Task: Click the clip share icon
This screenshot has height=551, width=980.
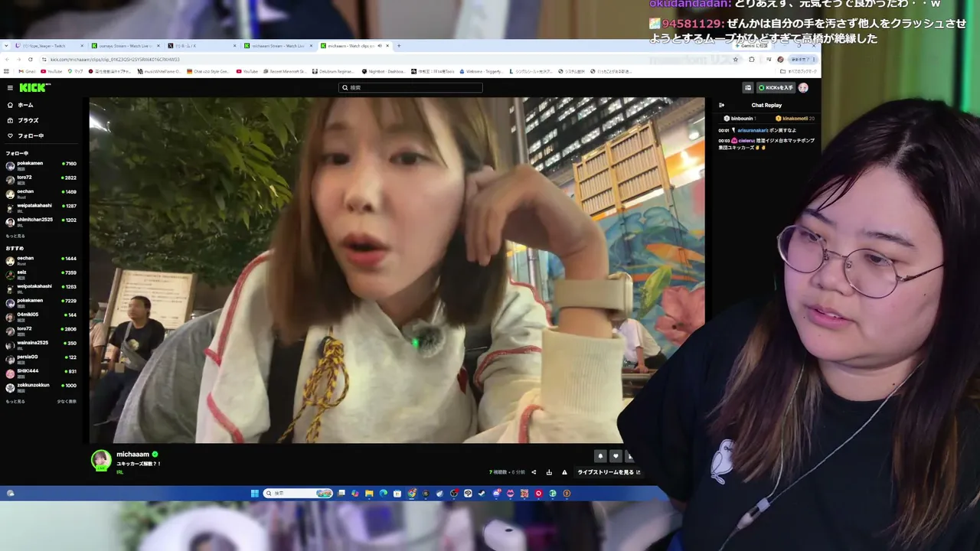Action: click(x=534, y=472)
